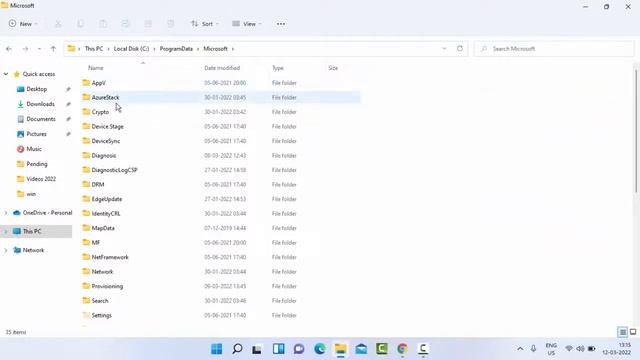Viewport: 640px width, 360px height.
Task: Refresh the current folder view
Action: pos(460,49)
